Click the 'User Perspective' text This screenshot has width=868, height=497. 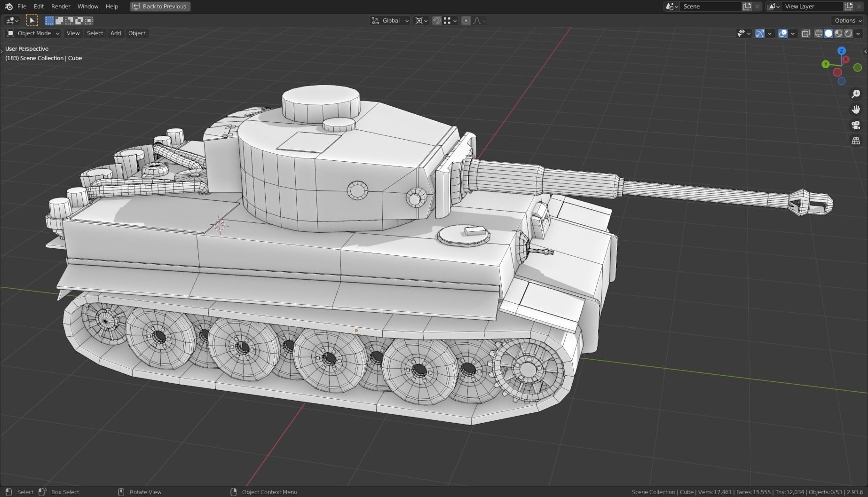coord(27,48)
